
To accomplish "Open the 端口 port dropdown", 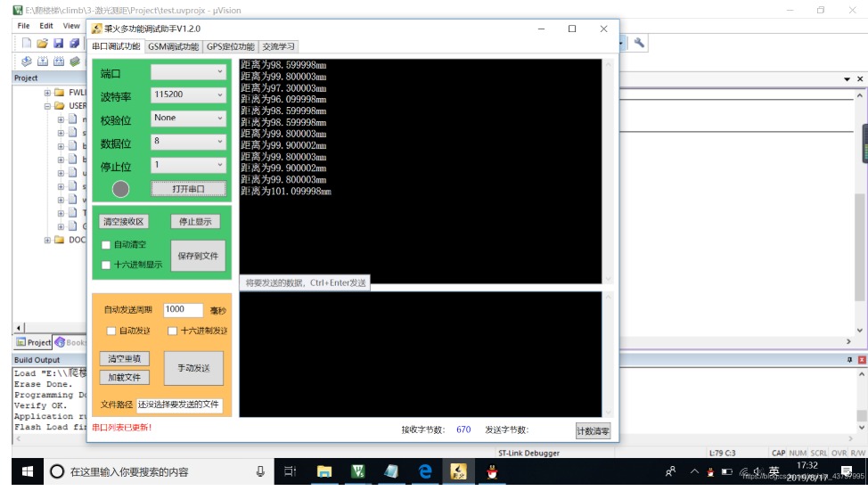I will point(188,72).
